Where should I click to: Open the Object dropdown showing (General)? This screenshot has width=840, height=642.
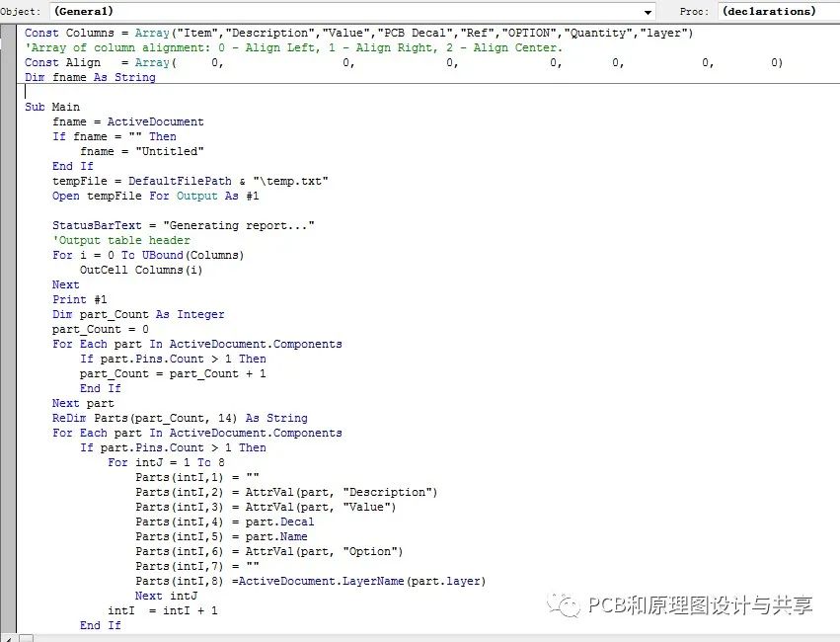353,11
